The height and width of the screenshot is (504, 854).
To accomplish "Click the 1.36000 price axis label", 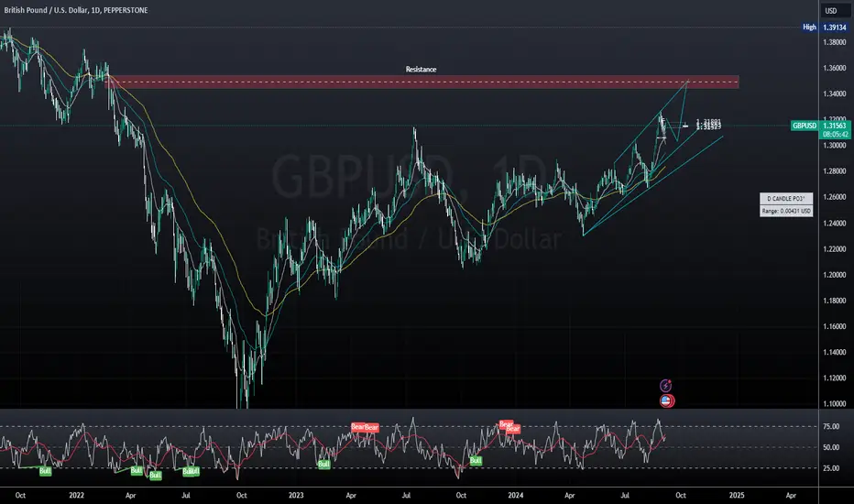I will 835,68.
